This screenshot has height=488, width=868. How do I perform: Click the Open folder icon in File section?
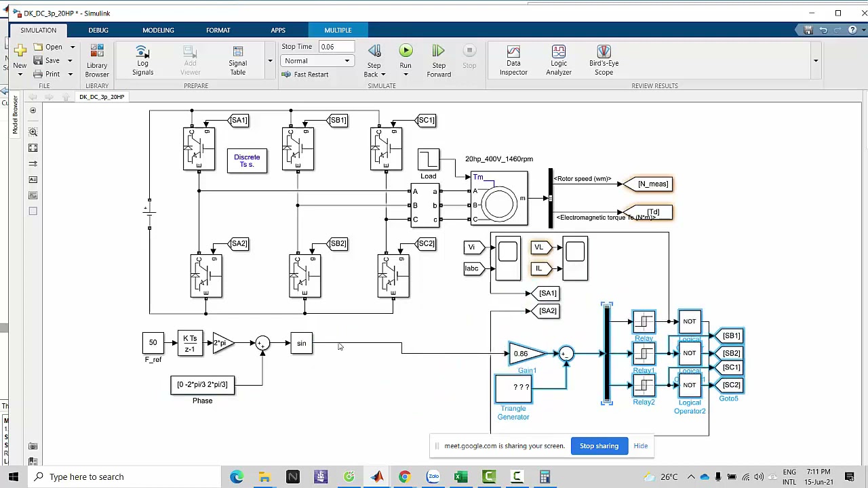tap(39, 47)
